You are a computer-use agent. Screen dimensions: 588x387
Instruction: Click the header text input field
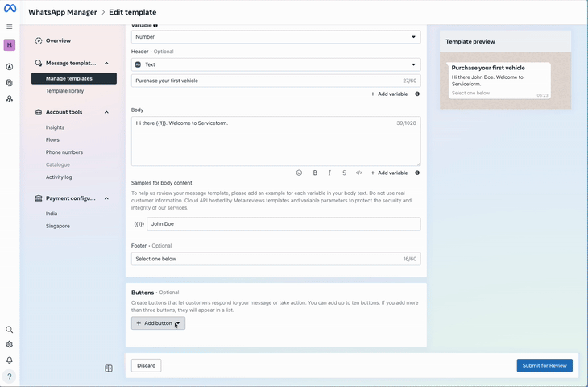(x=276, y=81)
